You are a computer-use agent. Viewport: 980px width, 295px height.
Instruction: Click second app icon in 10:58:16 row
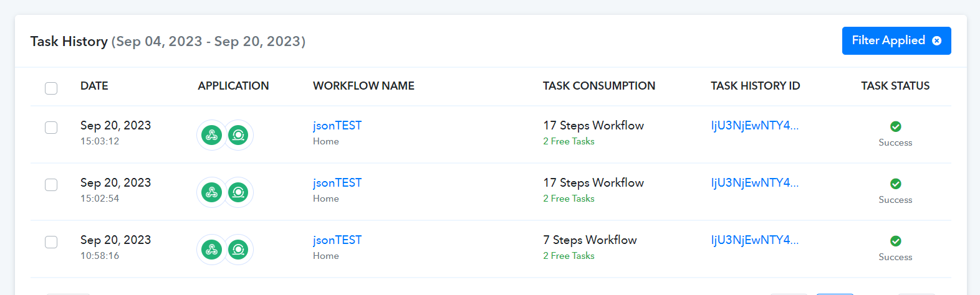pyautogui.click(x=238, y=250)
